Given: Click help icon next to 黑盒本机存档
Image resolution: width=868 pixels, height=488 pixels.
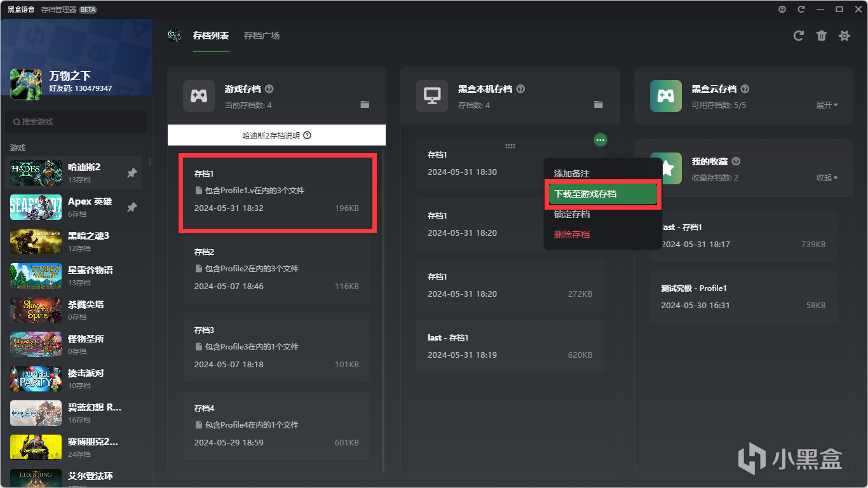Looking at the screenshot, I should (521, 89).
